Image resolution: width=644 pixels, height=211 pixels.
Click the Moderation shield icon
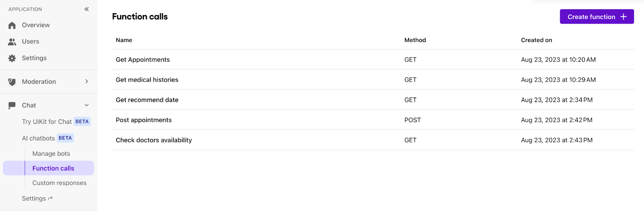(x=12, y=82)
